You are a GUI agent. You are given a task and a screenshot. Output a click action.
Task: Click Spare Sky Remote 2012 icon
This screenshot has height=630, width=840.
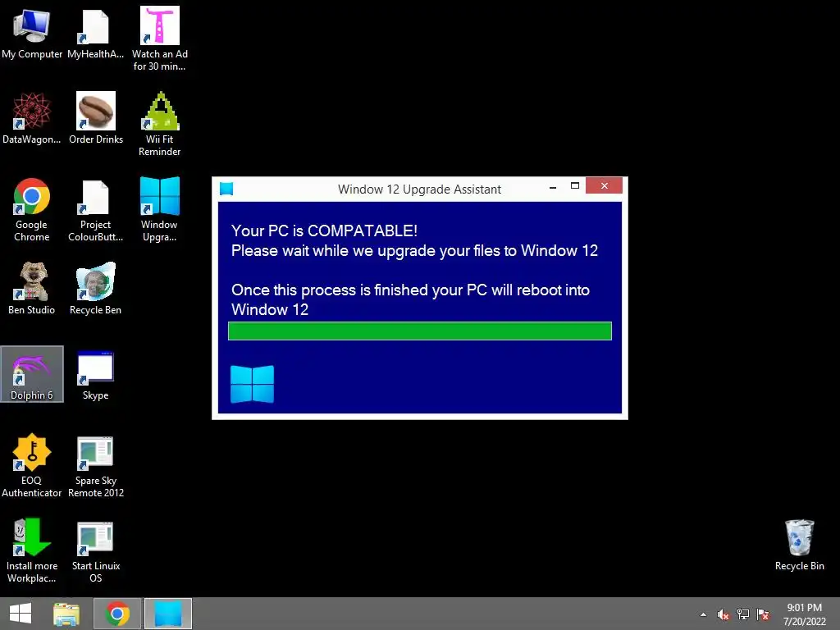pyautogui.click(x=96, y=466)
